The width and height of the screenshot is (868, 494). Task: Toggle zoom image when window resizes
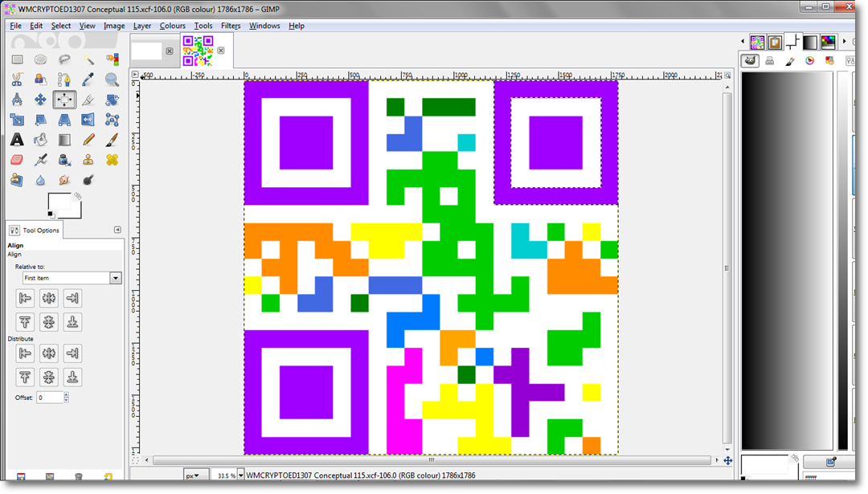(x=727, y=76)
